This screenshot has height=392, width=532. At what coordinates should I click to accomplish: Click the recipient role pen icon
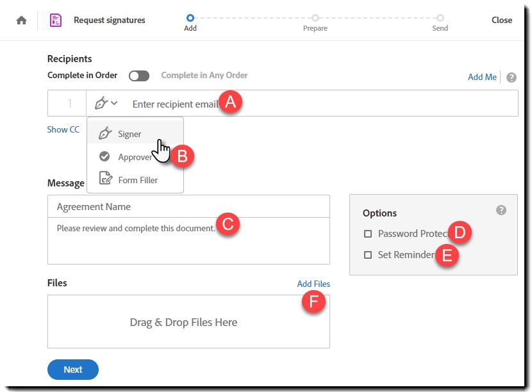click(x=101, y=102)
